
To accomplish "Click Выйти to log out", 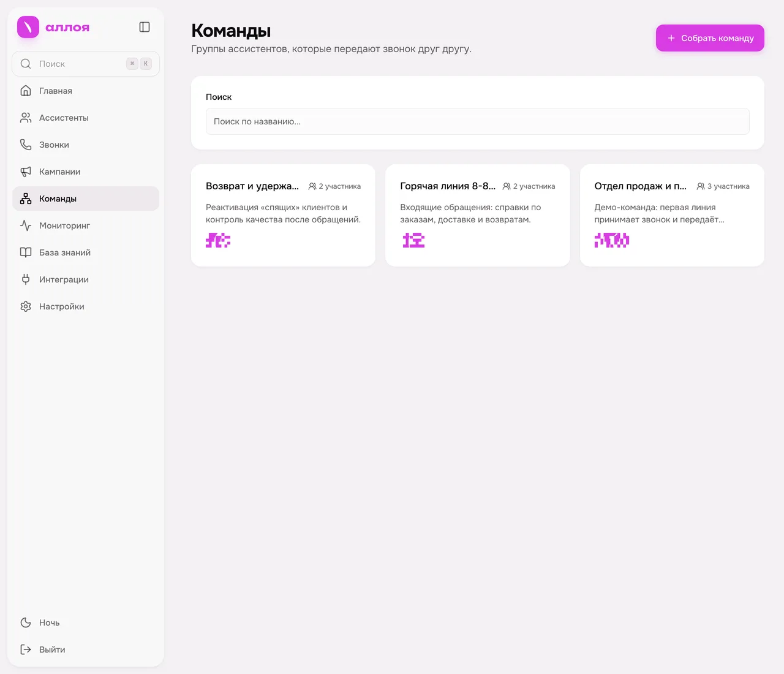I will [86, 649].
